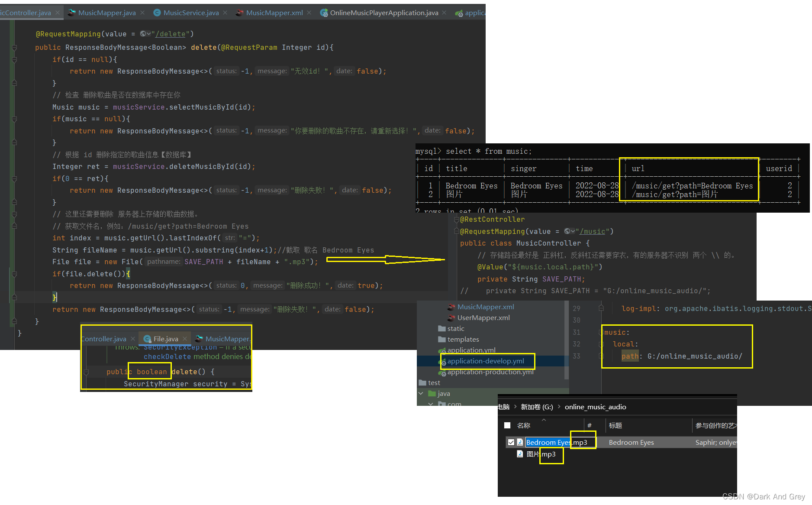
Task: Collapse the if(id == null) block
Action: 14,59
